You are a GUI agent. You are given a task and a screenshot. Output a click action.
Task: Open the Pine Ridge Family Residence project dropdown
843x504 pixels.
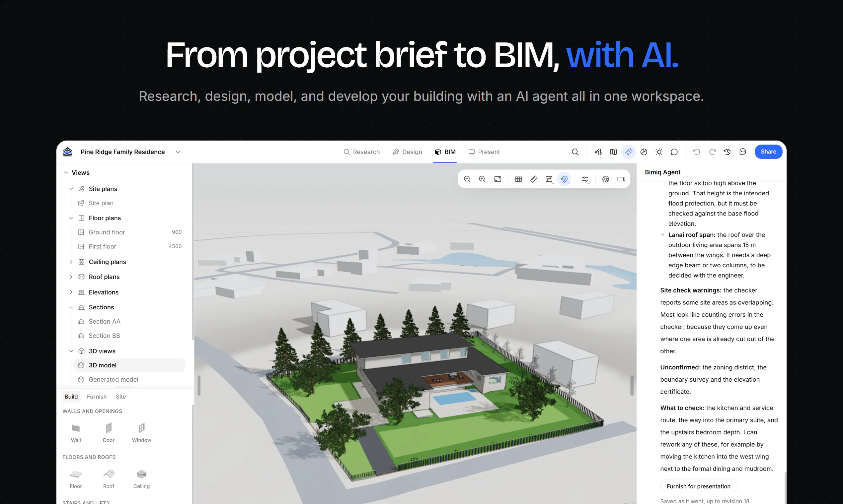pyautogui.click(x=178, y=152)
